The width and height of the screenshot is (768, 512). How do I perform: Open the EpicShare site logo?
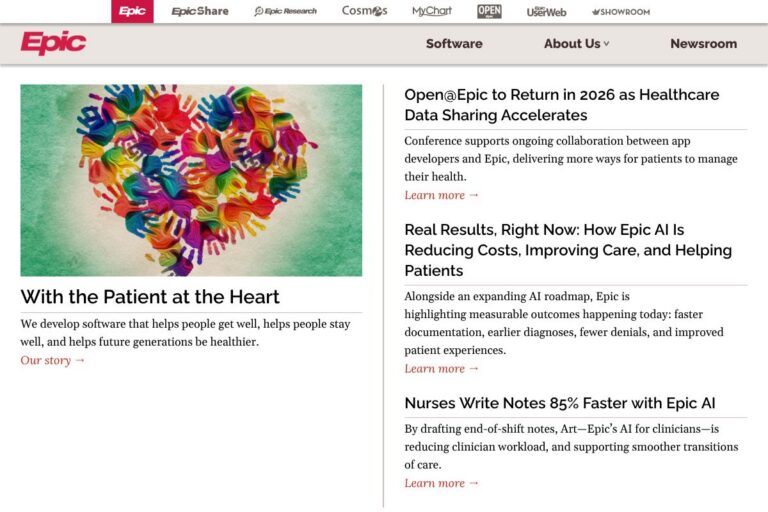(199, 11)
